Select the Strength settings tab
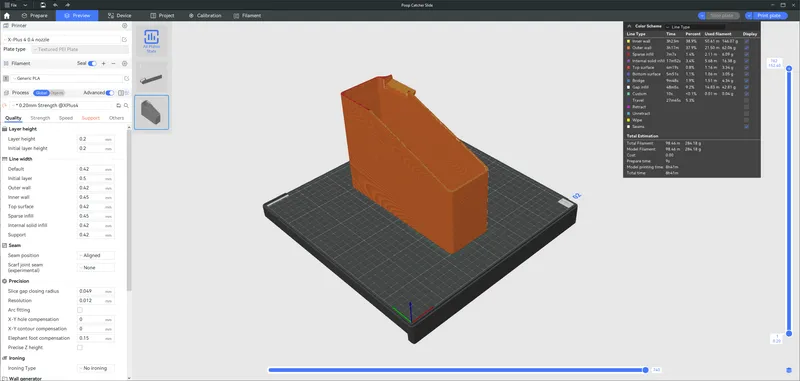This screenshot has height=381, width=800. (x=40, y=118)
